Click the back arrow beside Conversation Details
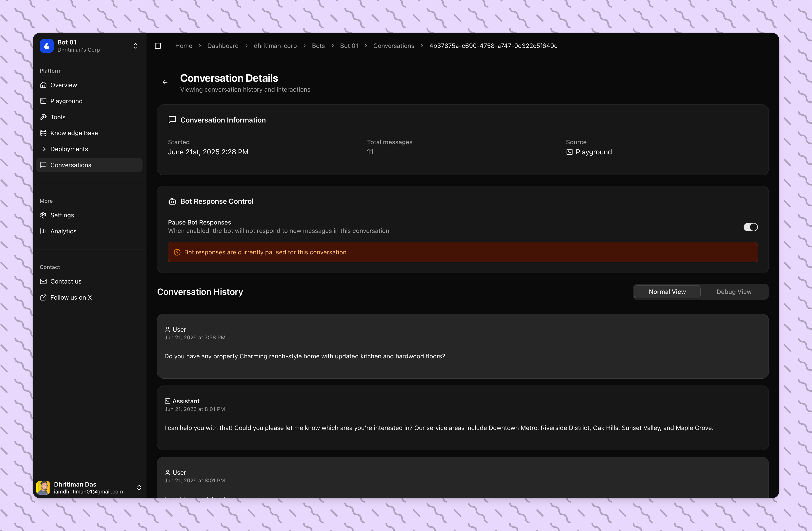 point(165,82)
